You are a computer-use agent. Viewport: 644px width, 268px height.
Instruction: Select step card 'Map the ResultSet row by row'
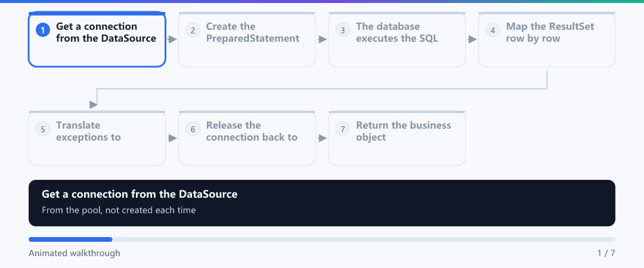[x=547, y=39]
